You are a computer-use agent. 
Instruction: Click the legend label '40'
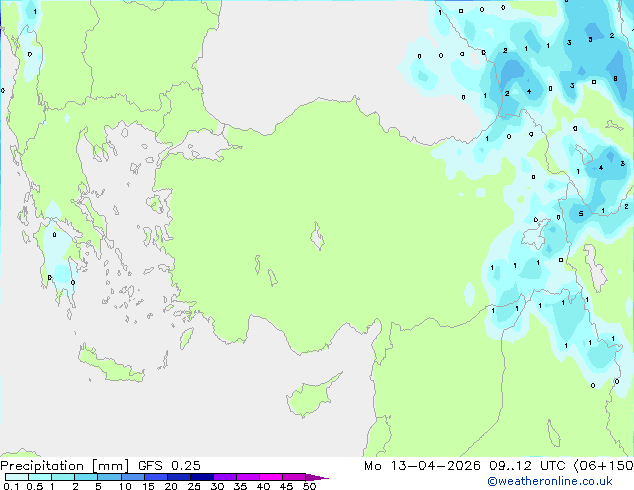(263, 486)
